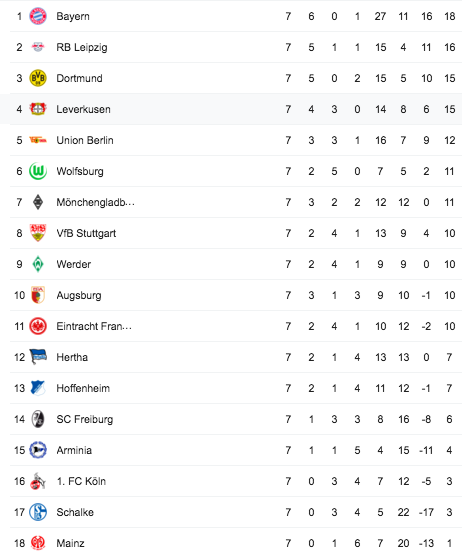Screen dimensions: 462x559
Task: Open the Union Berlin logo
Action: pyautogui.click(x=38, y=140)
